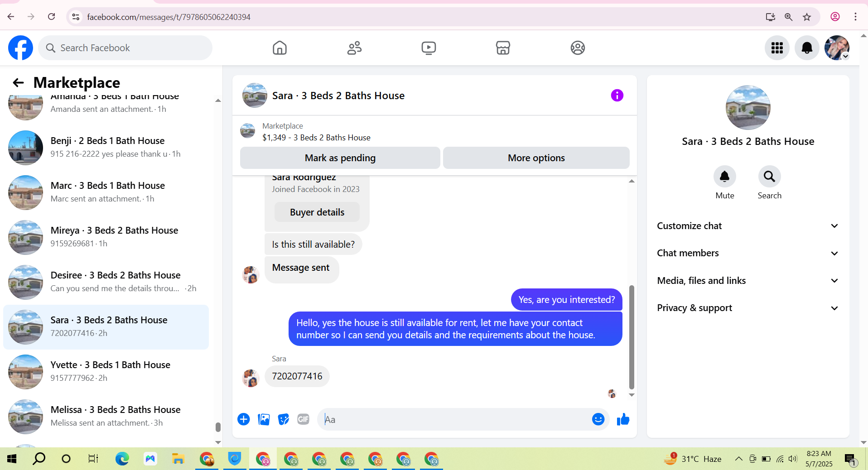Open Microsoft Edge from taskbar
This screenshot has height=470, width=868.
click(x=122, y=459)
